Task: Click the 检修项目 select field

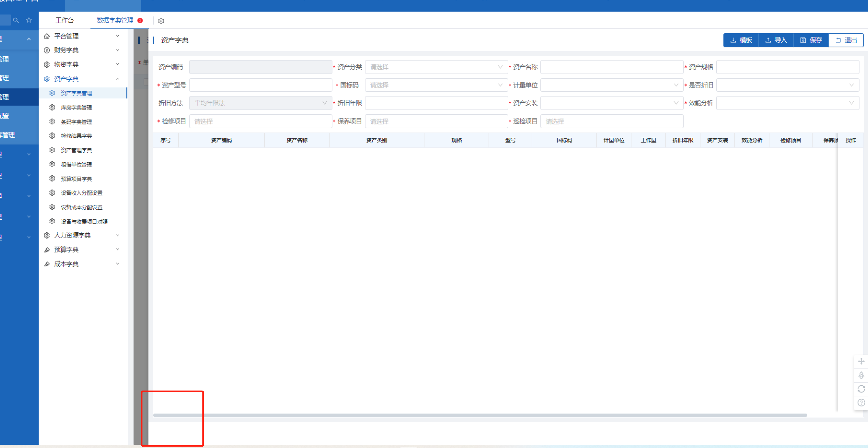Action: 260,121
